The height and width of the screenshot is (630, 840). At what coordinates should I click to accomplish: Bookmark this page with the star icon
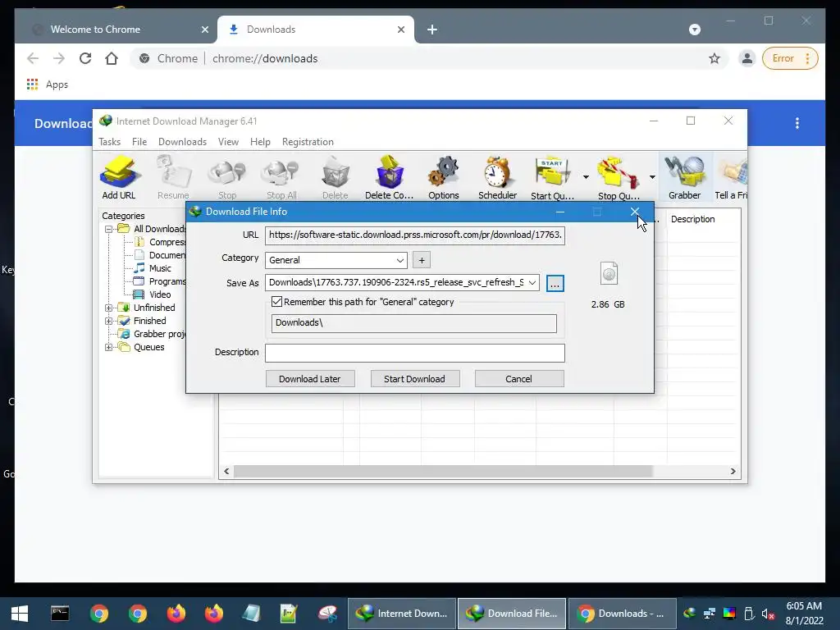(714, 58)
